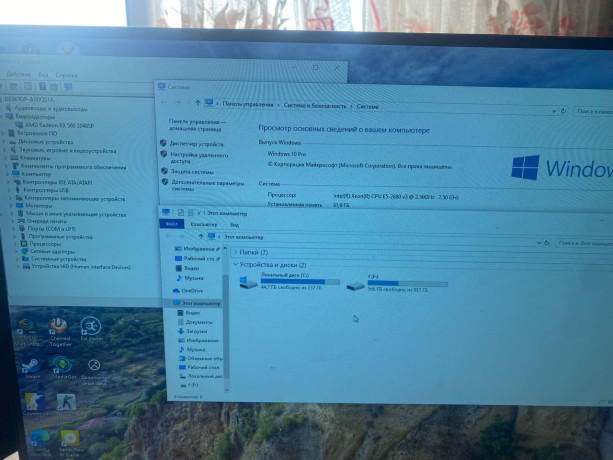The width and height of the screenshot is (613, 460).
Task: Click Защита системы link
Action: click(192, 171)
